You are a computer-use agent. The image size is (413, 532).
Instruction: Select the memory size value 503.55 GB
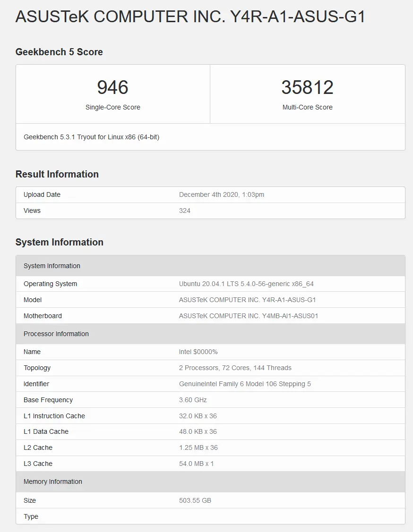[x=195, y=500]
